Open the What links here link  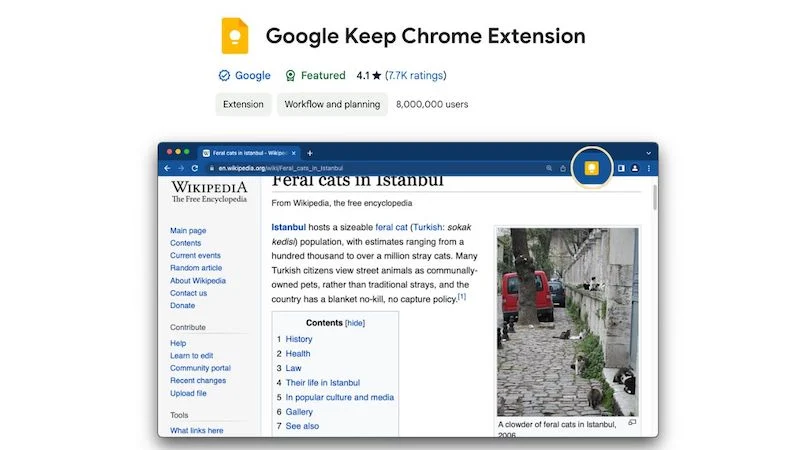tap(196, 430)
